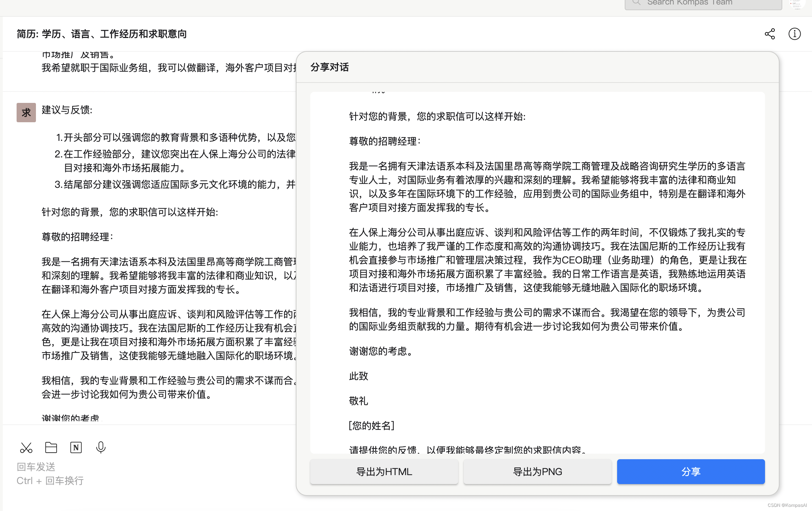Click the [您的姓名] placeholder in the preview
The width and height of the screenshot is (812, 511).
371,426
